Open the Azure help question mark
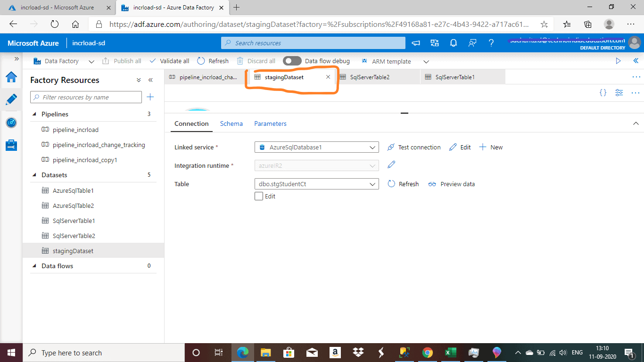Viewport: 644px width, 362px height. (x=491, y=43)
